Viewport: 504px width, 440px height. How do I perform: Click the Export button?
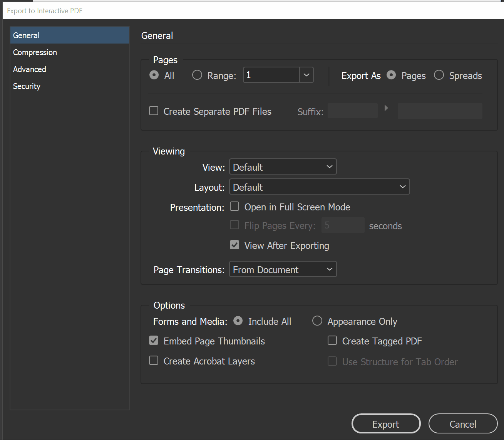point(386,424)
